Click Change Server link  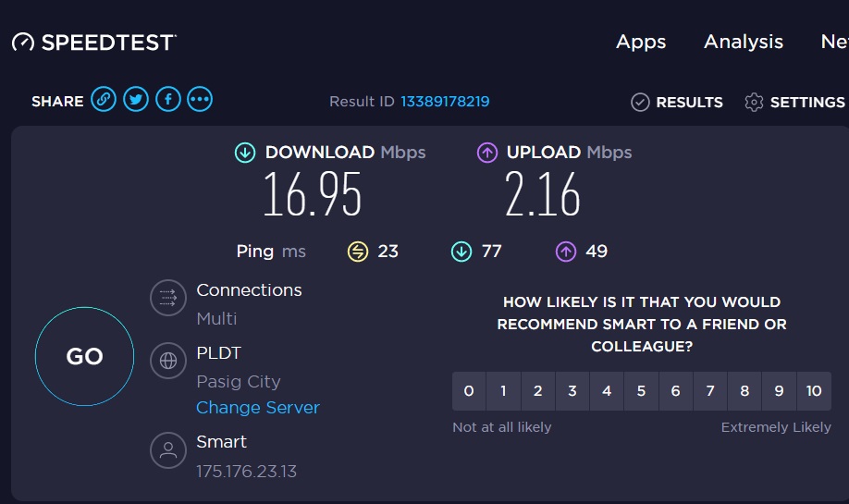pos(258,408)
